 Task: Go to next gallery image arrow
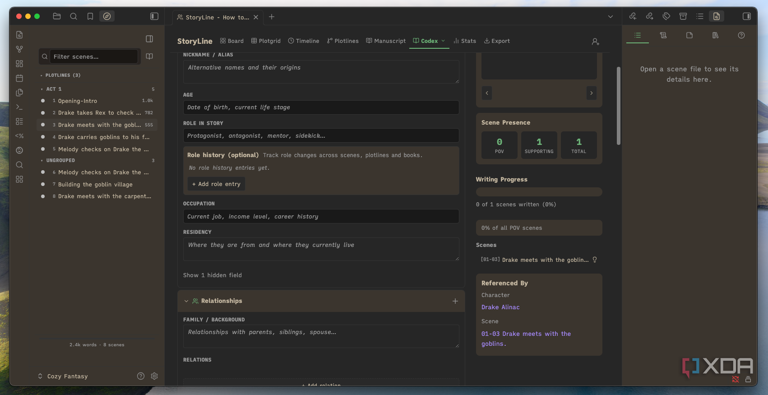point(591,93)
